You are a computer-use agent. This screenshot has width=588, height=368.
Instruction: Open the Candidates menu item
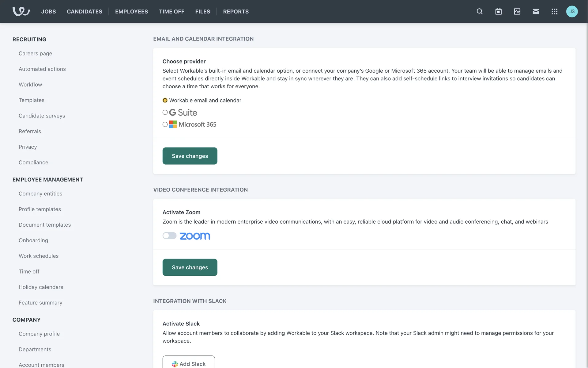pos(85,11)
